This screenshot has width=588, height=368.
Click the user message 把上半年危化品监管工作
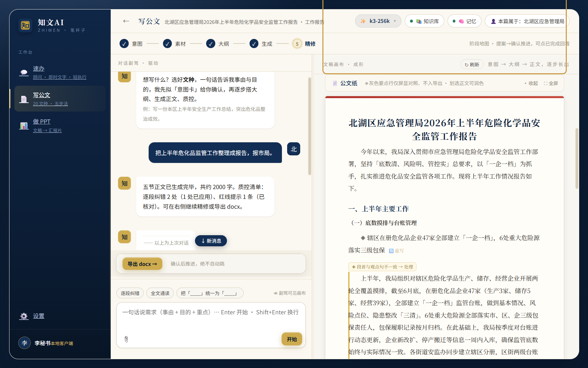[215, 153]
